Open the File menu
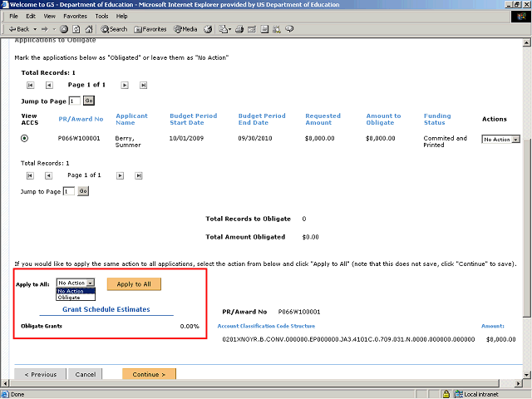This screenshot has height=399, width=532. click(x=13, y=16)
